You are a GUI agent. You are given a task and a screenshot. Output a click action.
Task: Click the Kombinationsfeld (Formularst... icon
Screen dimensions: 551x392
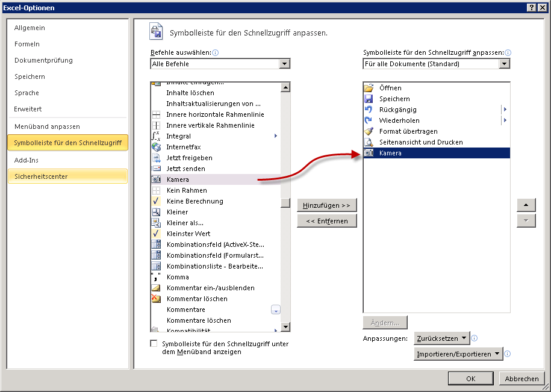(156, 255)
